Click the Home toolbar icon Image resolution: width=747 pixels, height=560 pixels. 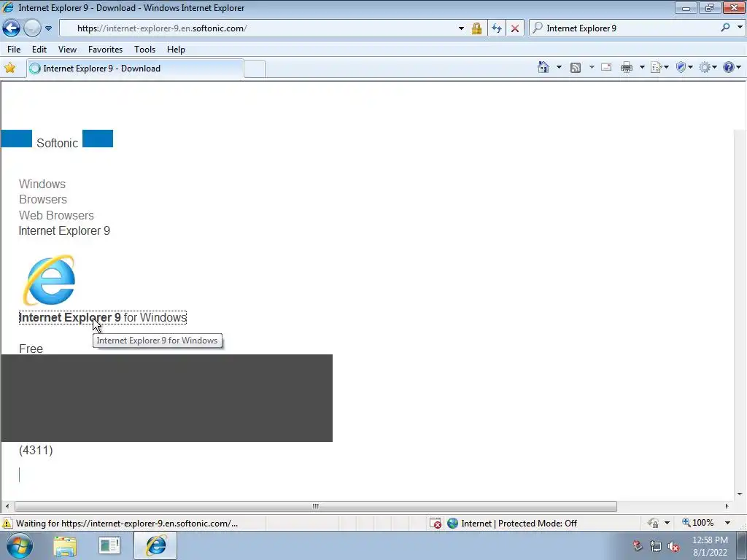pyautogui.click(x=543, y=67)
